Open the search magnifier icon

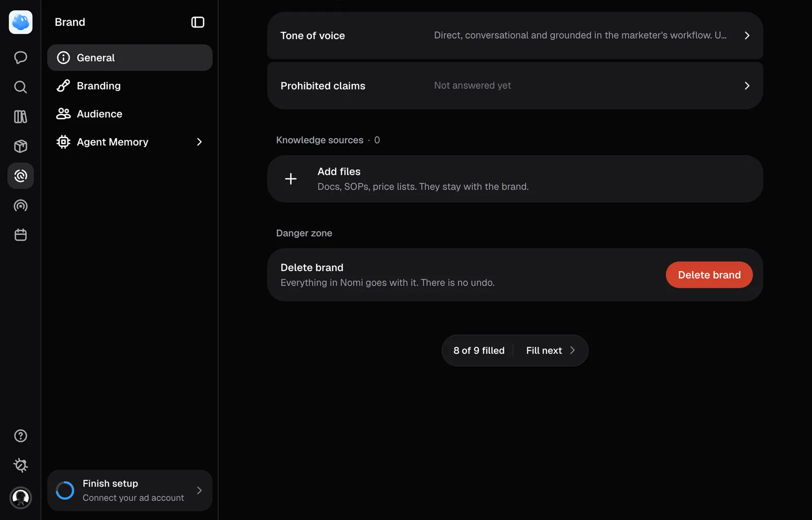[x=21, y=87]
